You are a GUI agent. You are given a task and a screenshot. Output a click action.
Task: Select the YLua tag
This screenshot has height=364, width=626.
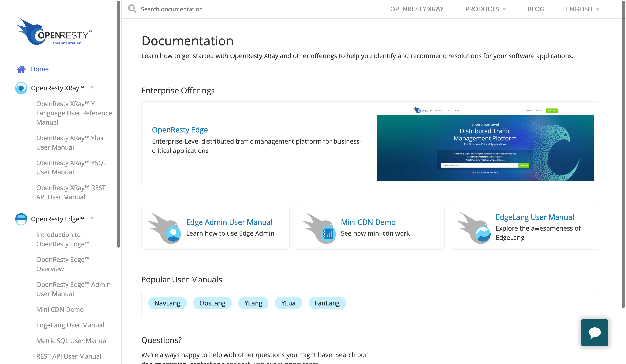[x=288, y=303]
